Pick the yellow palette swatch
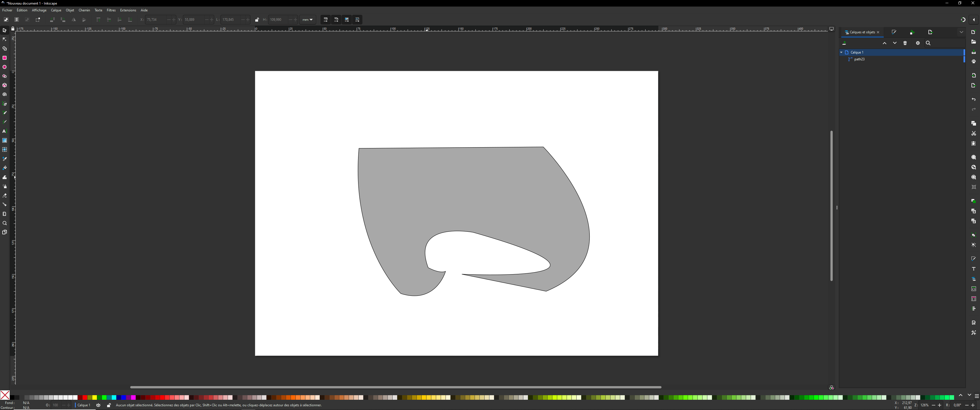The image size is (980, 410). (x=94, y=397)
